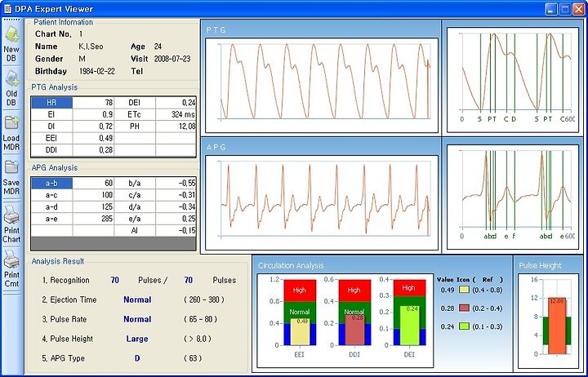
Task: Click the EEI label in PTG Analysis table
Action: click(51, 138)
